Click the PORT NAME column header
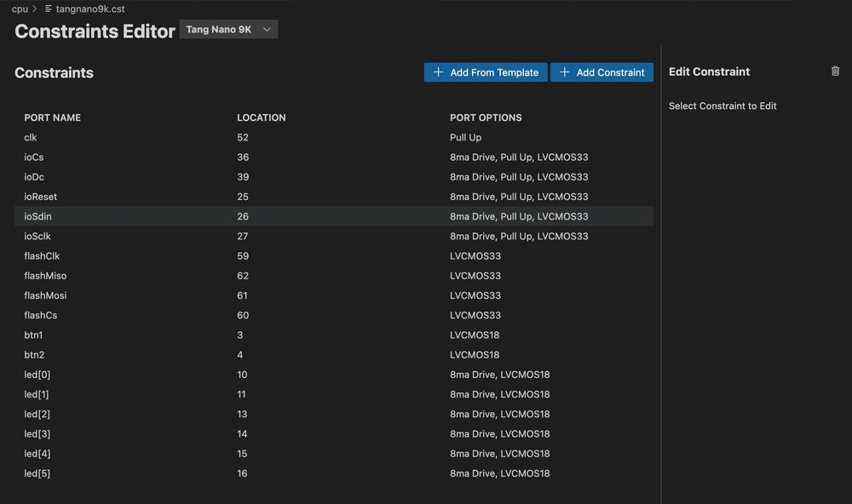 (x=53, y=117)
